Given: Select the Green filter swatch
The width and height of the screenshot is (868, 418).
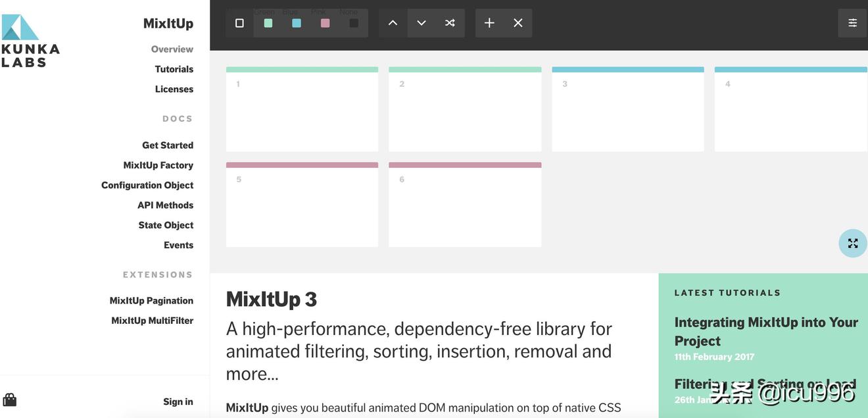Looking at the screenshot, I should tap(268, 23).
